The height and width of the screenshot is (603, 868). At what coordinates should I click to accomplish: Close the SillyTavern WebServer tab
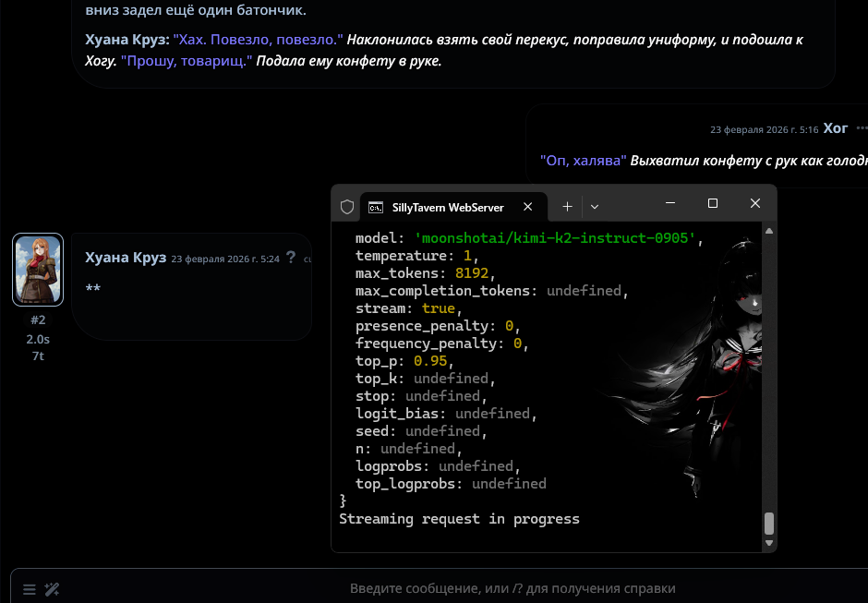tap(527, 207)
